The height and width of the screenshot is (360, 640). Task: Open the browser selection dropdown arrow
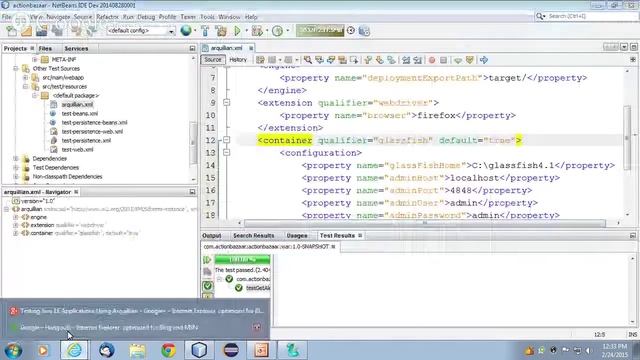(x=195, y=31)
